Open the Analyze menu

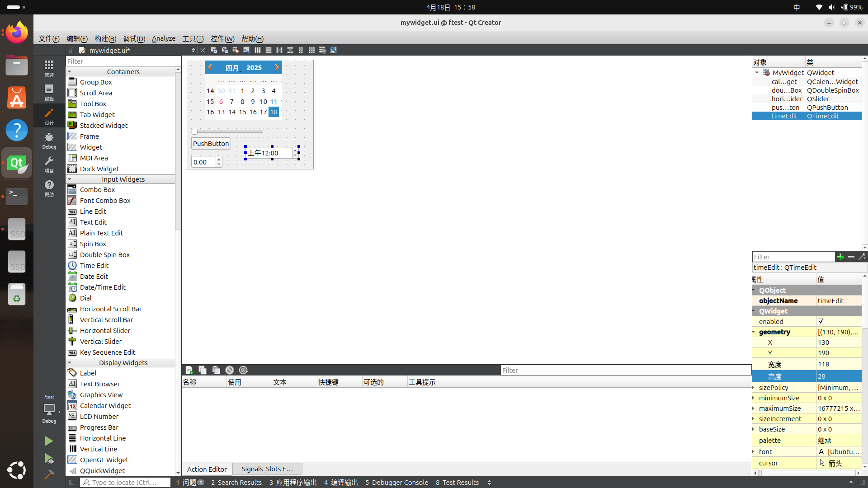pos(163,39)
